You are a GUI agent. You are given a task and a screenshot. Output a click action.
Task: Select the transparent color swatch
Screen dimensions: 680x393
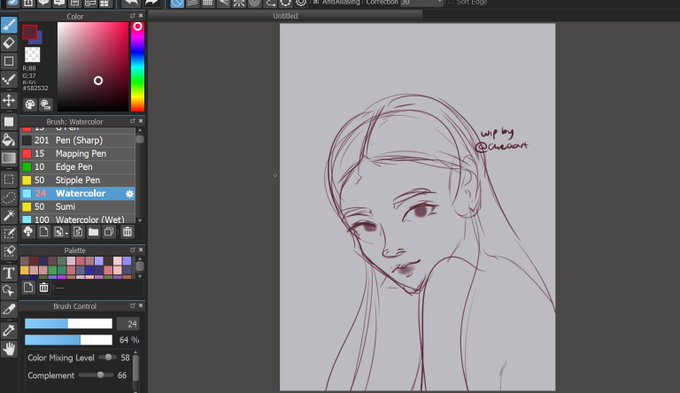(32, 55)
